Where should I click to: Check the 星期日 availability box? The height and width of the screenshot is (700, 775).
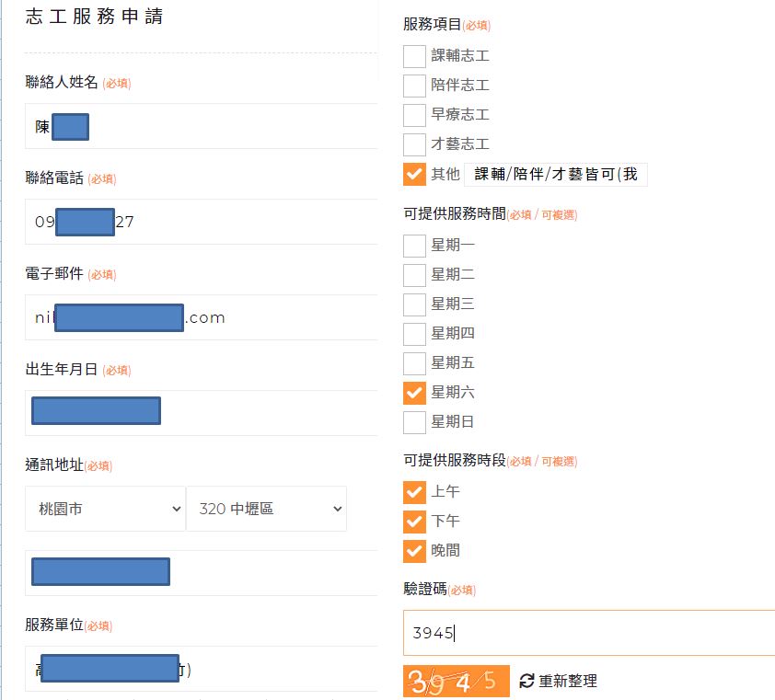click(413, 421)
